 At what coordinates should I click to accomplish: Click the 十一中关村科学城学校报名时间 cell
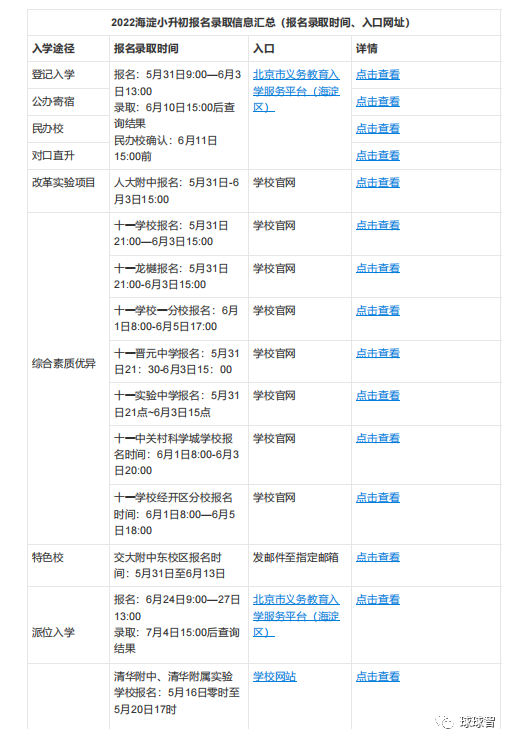click(177, 455)
